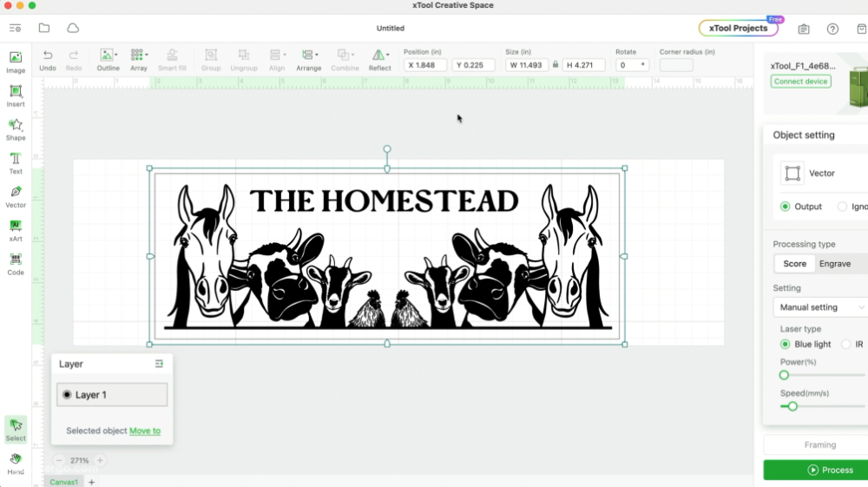
Task: Expand the Manual setting dropdown
Action: pos(819,307)
